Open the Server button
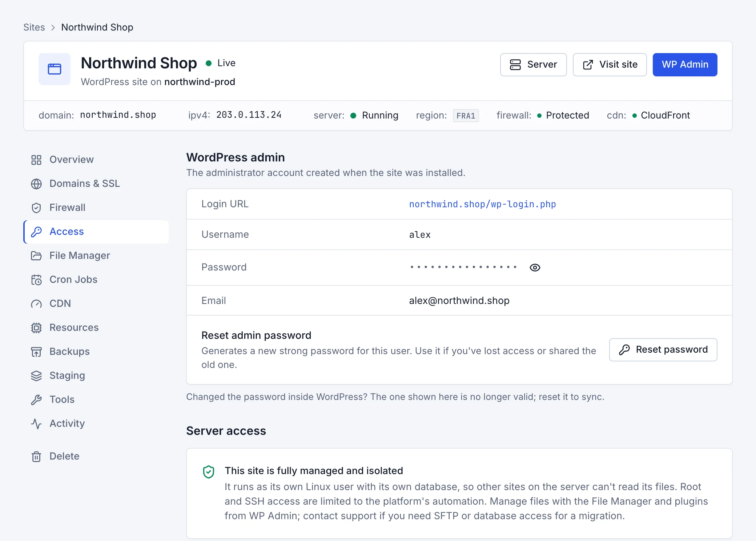Screen dimensions: 756x541 click(533, 65)
